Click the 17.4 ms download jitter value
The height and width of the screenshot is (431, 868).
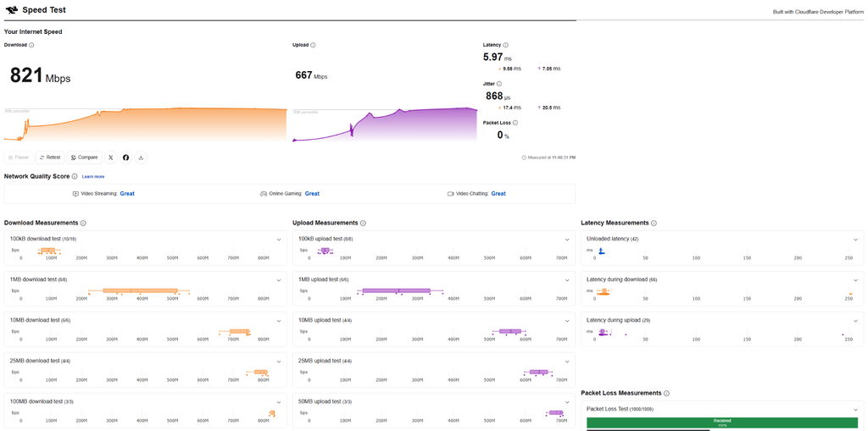click(x=509, y=108)
